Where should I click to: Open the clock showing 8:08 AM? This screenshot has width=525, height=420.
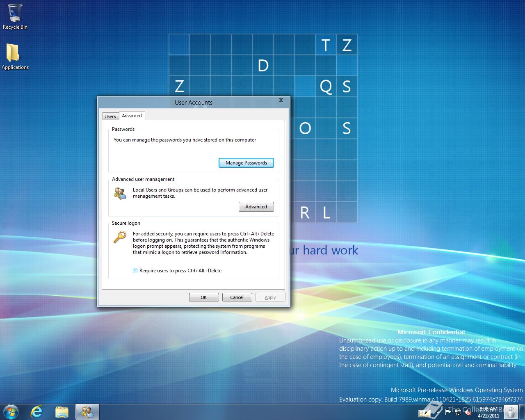488,412
